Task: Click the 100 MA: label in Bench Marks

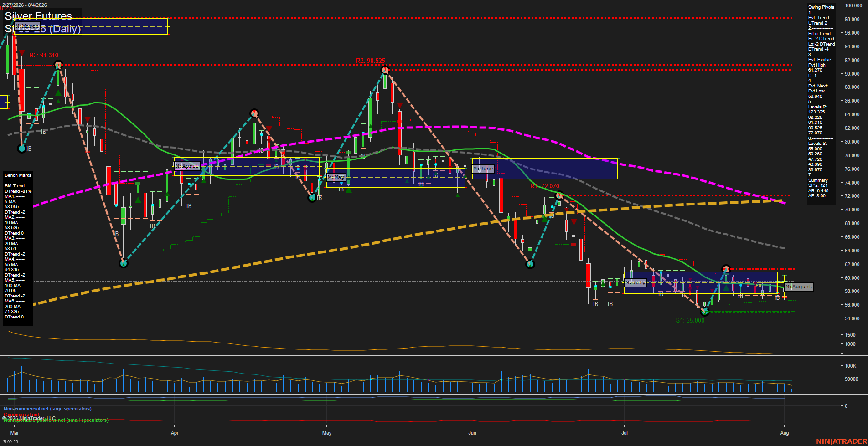Action: tap(13, 286)
